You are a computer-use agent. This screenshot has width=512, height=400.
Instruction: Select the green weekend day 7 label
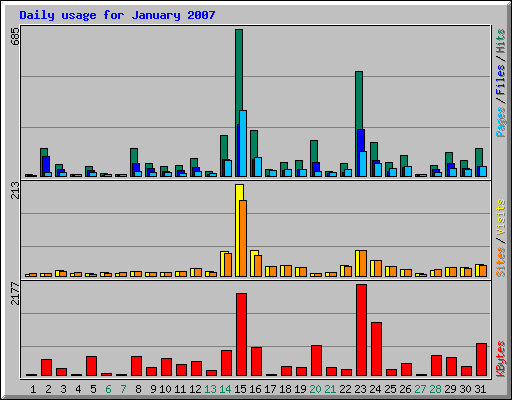click(x=123, y=389)
